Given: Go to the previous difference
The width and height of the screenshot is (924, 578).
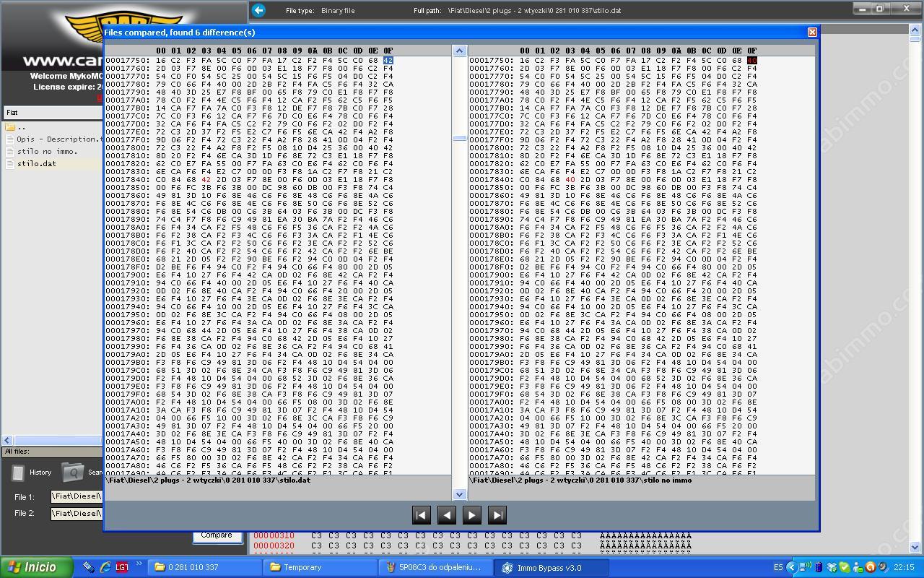Looking at the screenshot, I should click(447, 515).
